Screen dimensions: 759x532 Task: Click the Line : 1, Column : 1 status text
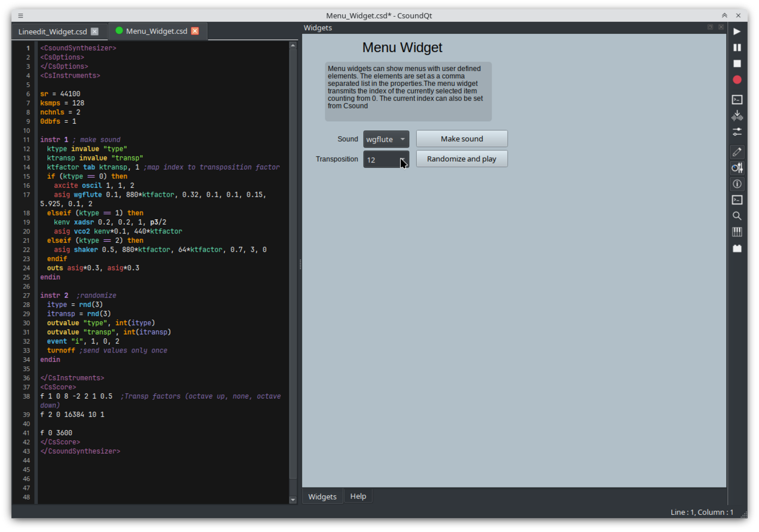tap(702, 512)
